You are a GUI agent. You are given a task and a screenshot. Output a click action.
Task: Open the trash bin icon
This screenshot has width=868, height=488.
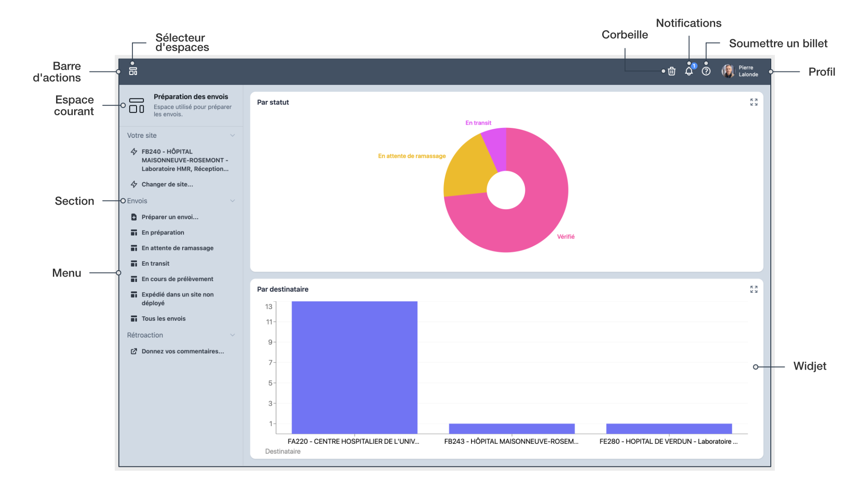coord(672,71)
